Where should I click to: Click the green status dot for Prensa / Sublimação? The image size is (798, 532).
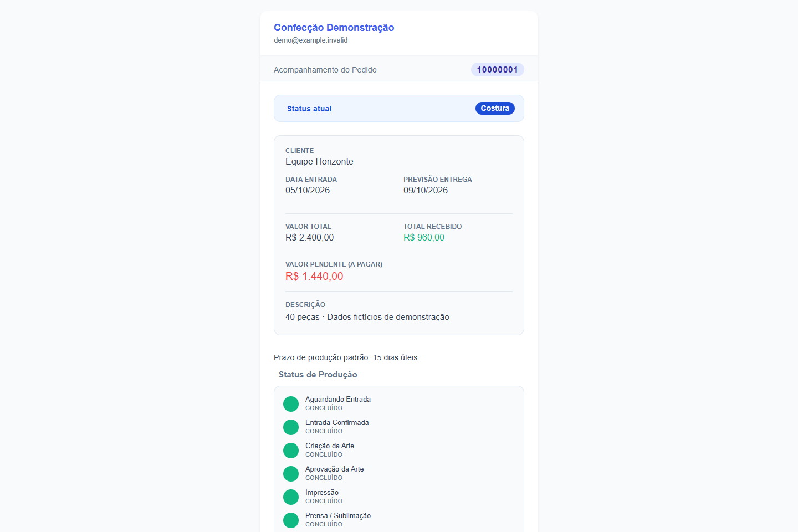(291, 520)
